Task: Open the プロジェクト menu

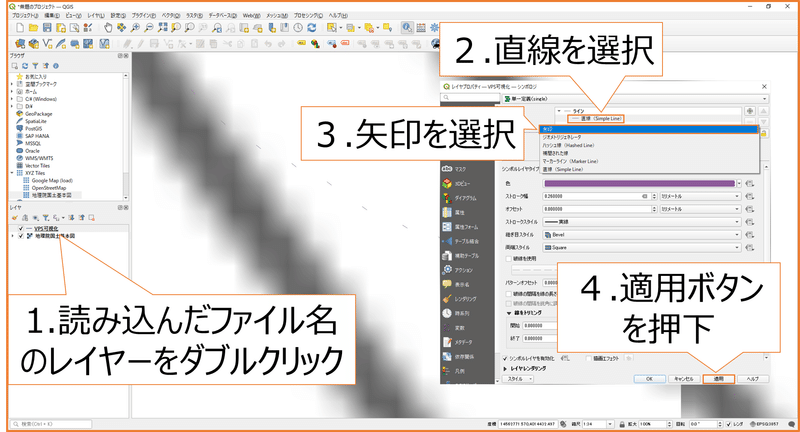Action: click(x=24, y=15)
